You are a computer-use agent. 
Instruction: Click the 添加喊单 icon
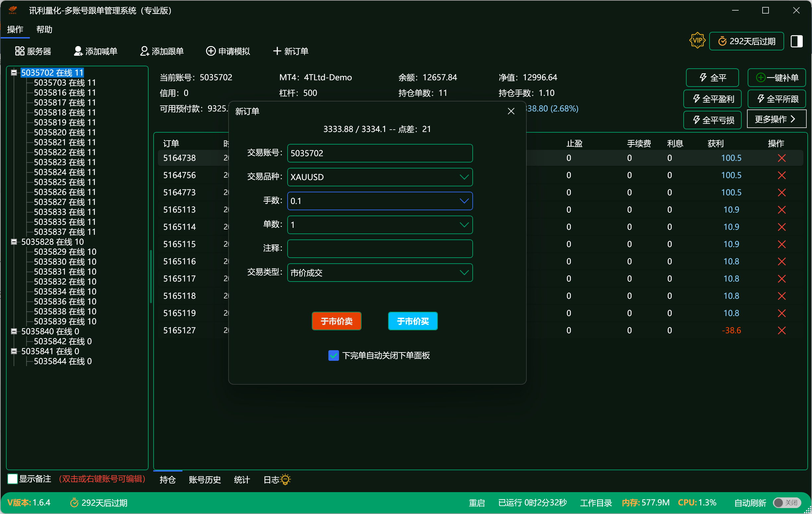pyautogui.click(x=78, y=51)
